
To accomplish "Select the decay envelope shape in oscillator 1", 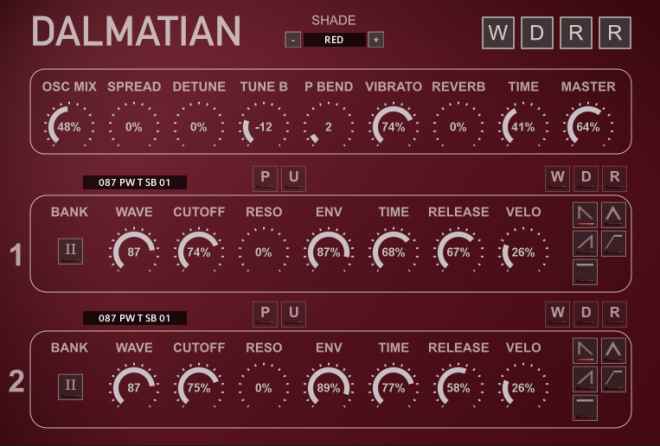I will click(586, 213).
